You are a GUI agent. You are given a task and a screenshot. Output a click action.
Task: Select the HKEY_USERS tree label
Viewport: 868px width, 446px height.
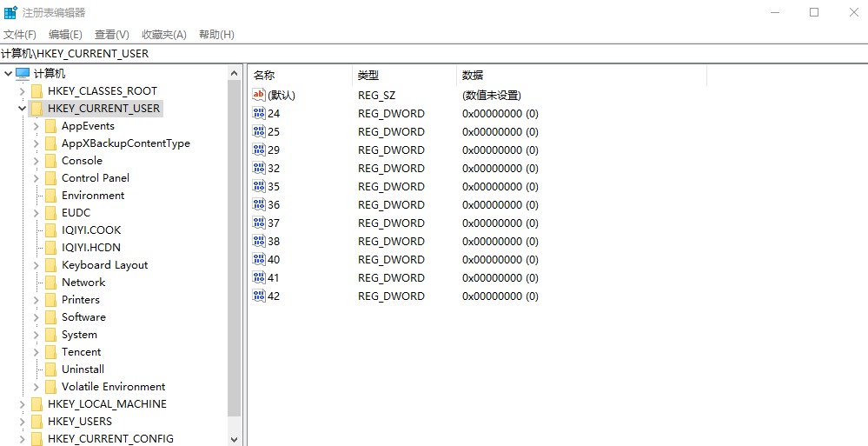pyautogui.click(x=80, y=423)
